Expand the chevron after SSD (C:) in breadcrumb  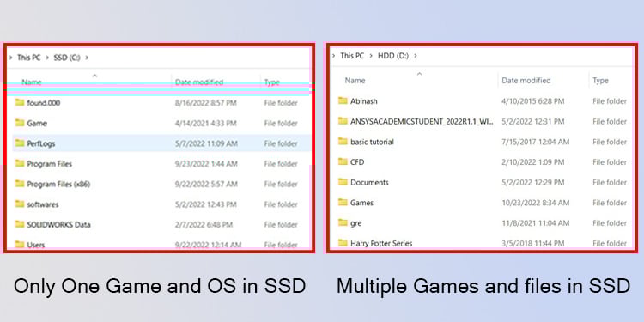pos(87,58)
